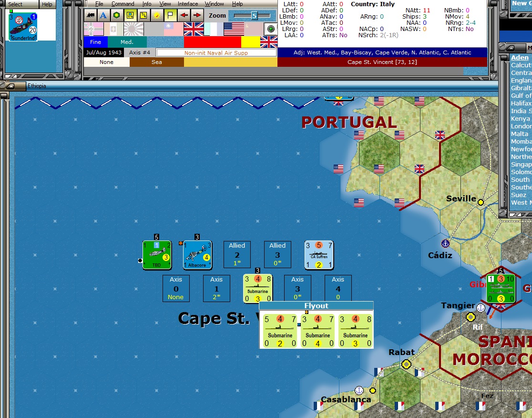This screenshot has width=532, height=418.
Task: Select the Gibraltar unit stack counter
Action: tap(501, 289)
